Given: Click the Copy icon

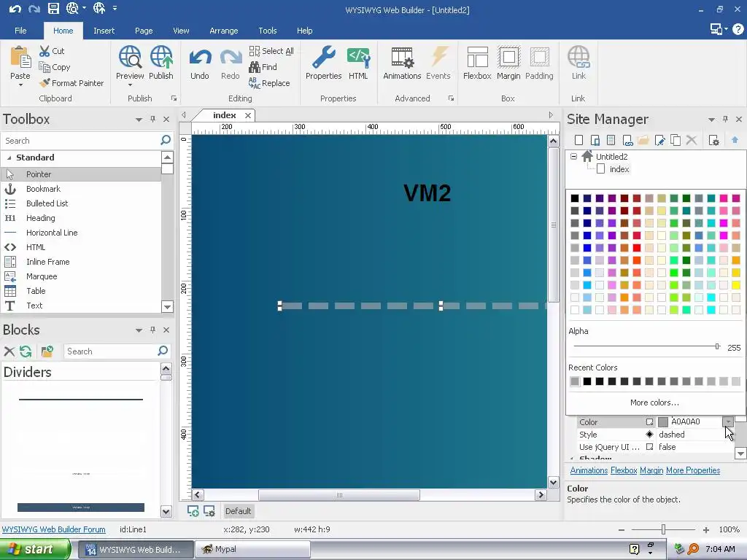Looking at the screenshot, I should (44, 67).
